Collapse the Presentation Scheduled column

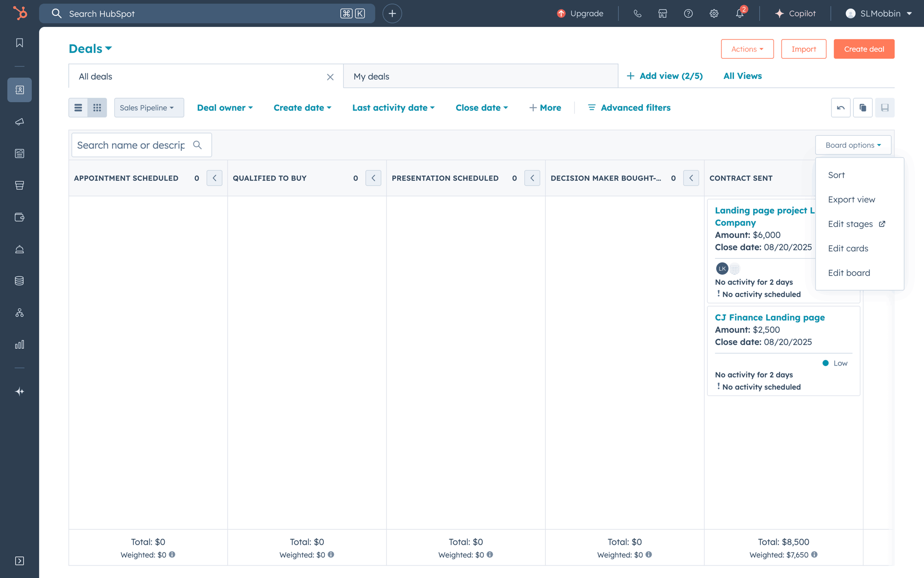coord(532,178)
